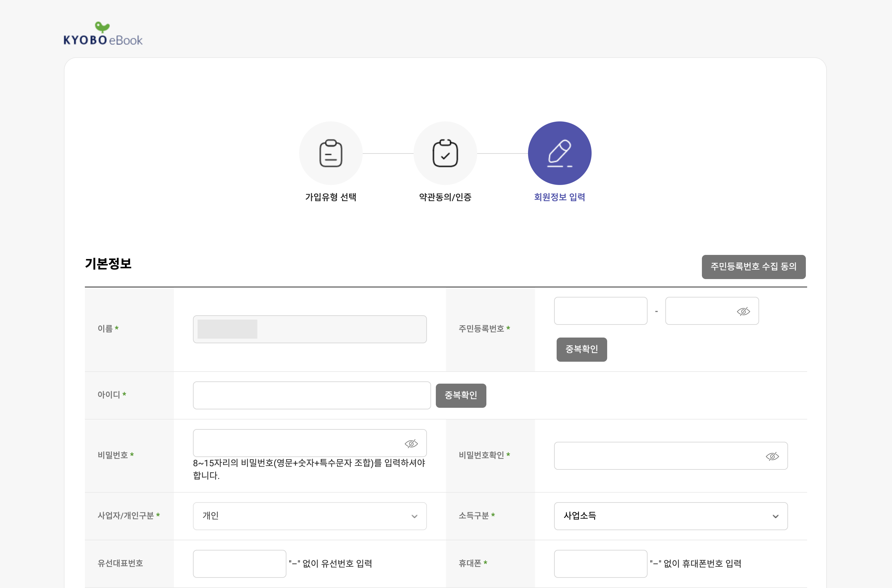892x588 pixels.
Task: Toggle 비밀번호확인 field visibility eye icon
Action: pos(772,456)
